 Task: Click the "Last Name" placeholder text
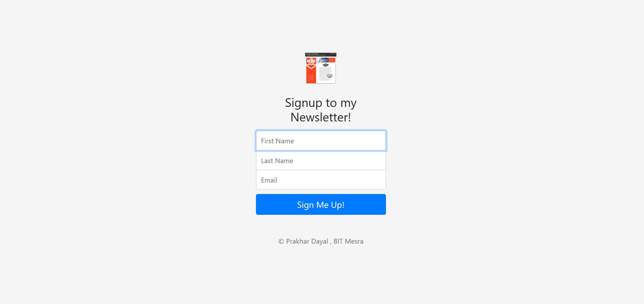coord(277,161)
